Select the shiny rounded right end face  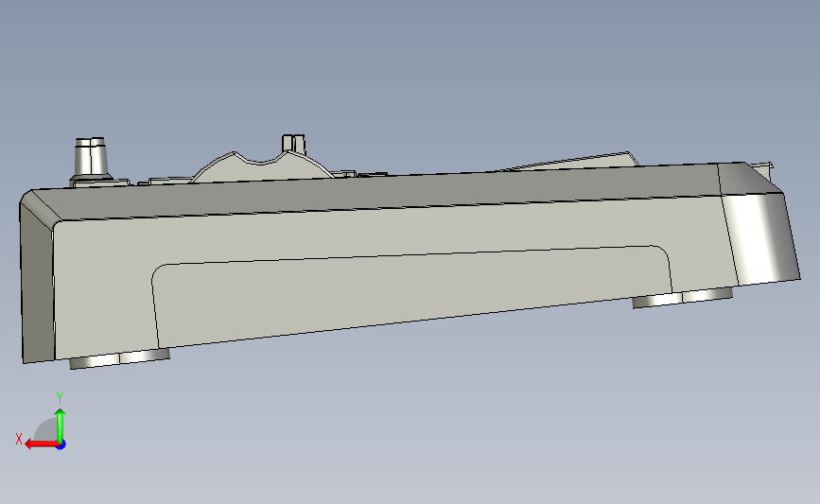pyautogui.click(x=761, y=238)
